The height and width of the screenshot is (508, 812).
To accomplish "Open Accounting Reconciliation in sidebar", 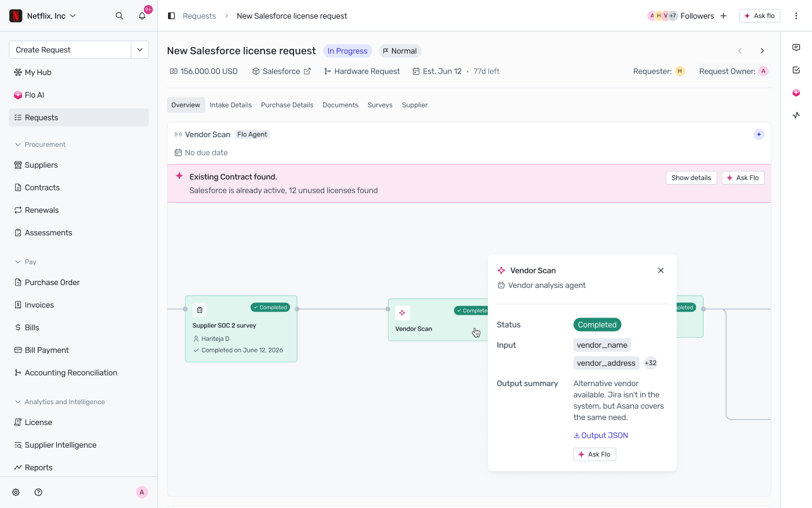I will point(79,373).
